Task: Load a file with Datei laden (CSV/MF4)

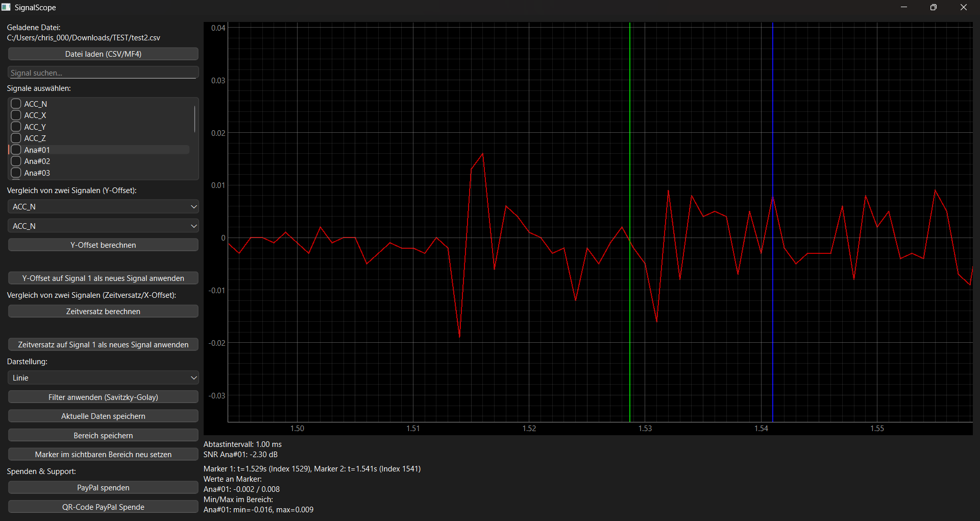Action: tap(103, 54)
